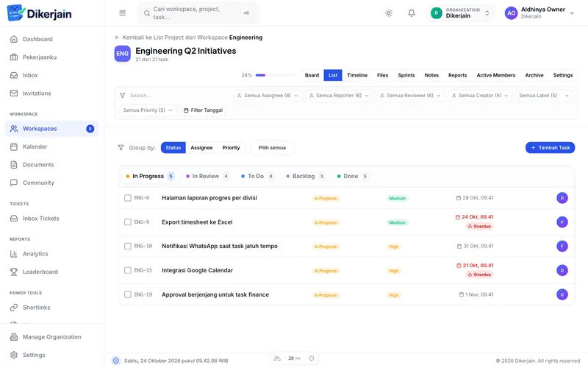The image size is (588, 368).
Task: Click the back arrow to project list
Action: 117,38
